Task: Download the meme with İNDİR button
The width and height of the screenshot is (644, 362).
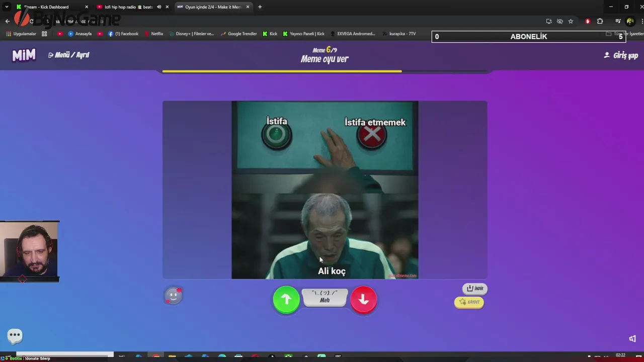Action: [474, 289]
